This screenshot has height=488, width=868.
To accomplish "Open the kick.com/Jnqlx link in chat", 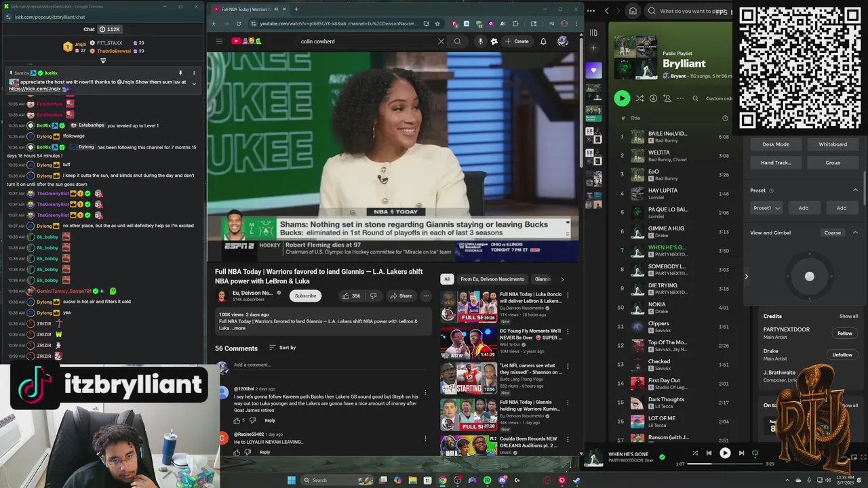I will coord(35,89).
